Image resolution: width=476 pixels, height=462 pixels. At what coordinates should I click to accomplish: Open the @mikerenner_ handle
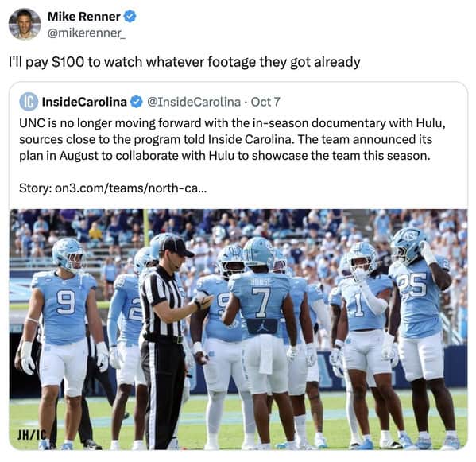pos(86,33)
